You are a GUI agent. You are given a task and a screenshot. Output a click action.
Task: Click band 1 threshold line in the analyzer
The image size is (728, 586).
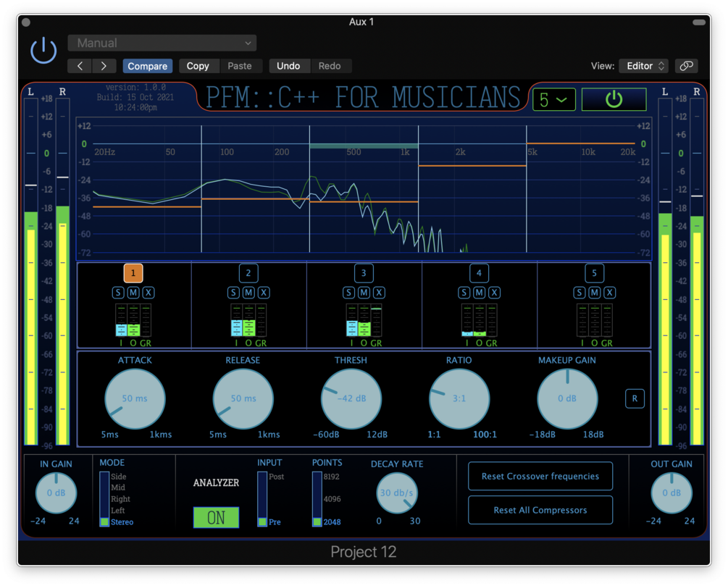[x=147, y=206]
